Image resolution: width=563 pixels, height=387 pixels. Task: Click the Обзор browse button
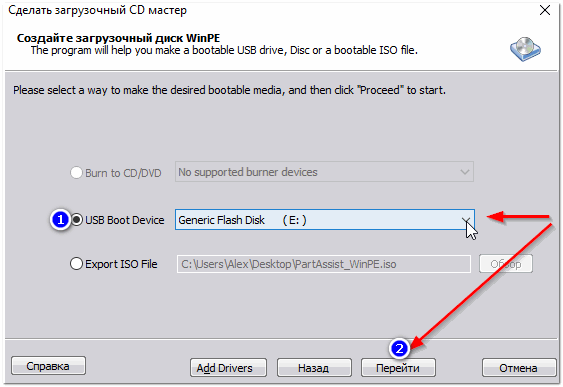(506, 264)
